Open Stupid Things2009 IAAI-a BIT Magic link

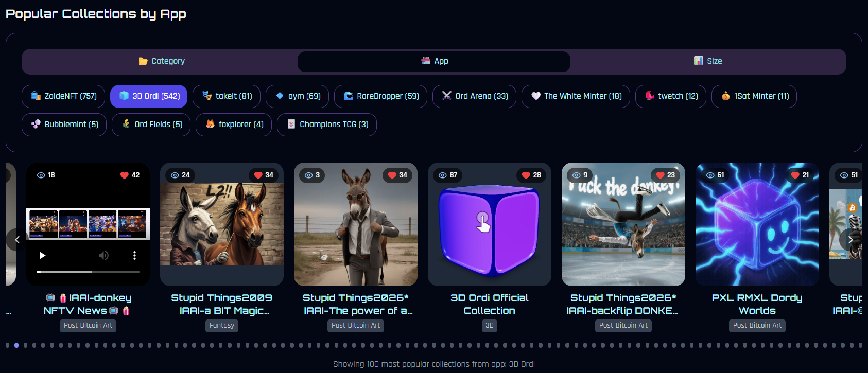(x=222, y=304)
